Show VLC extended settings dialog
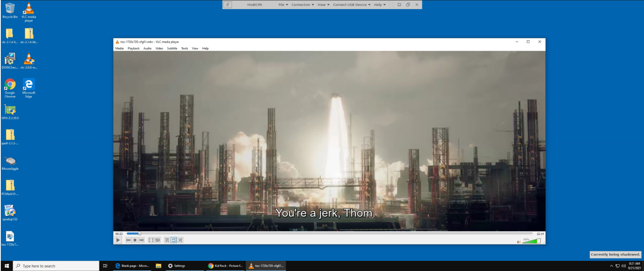 (157, 240)
